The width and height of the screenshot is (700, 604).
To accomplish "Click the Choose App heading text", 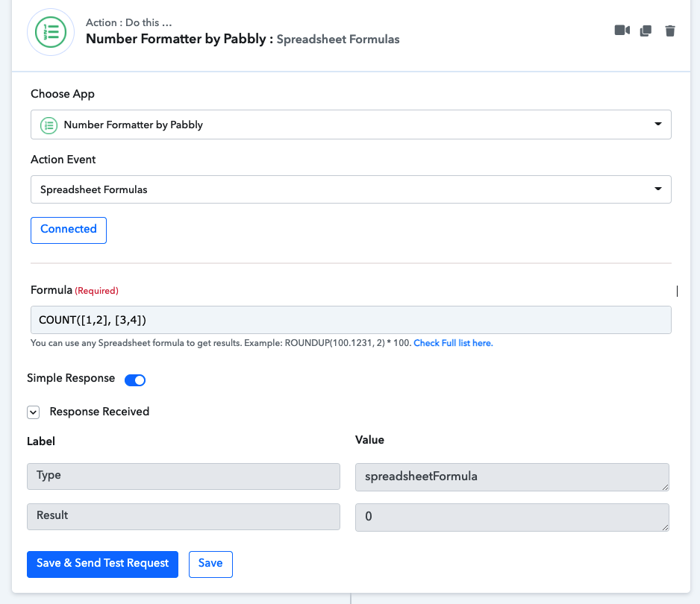I will pyautogui.click(x=63, y=94).
